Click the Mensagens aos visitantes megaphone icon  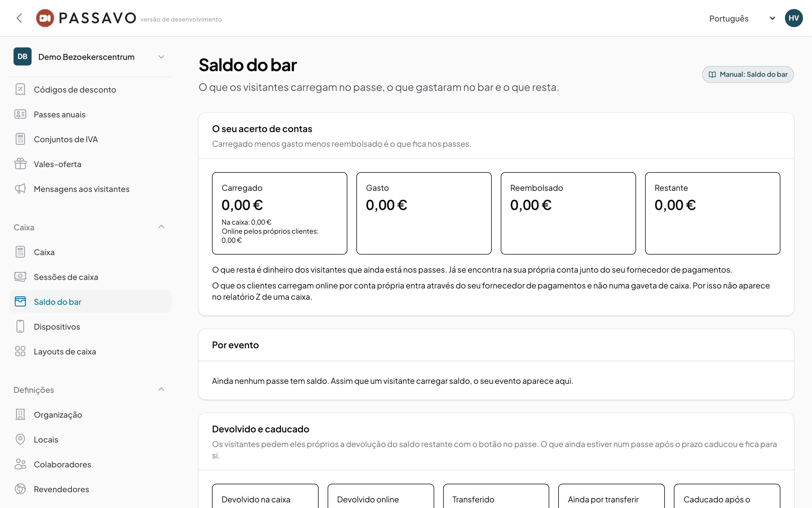point(20,189)
